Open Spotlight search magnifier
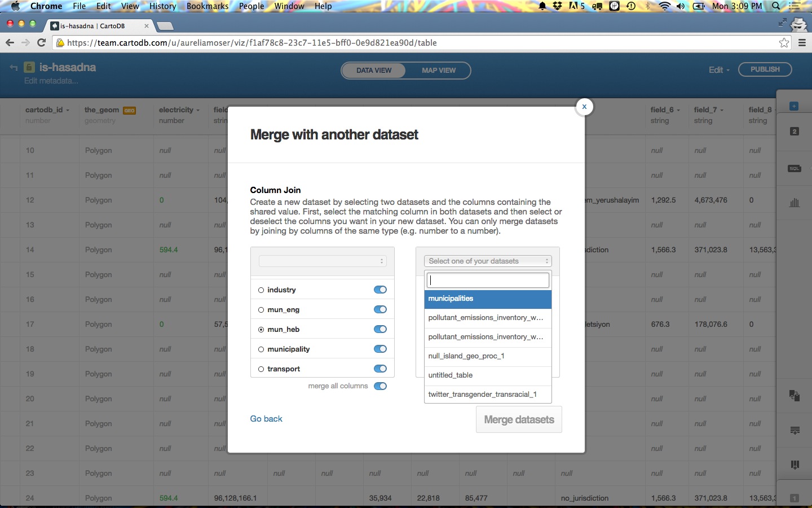This screenshot has height=508, width=812. (776, 6)
